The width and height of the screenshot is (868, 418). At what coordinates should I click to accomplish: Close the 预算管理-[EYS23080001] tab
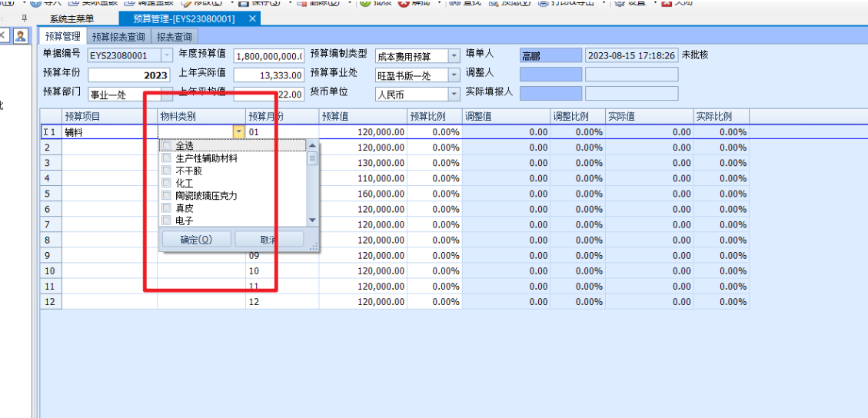click(x=252, y=18)
